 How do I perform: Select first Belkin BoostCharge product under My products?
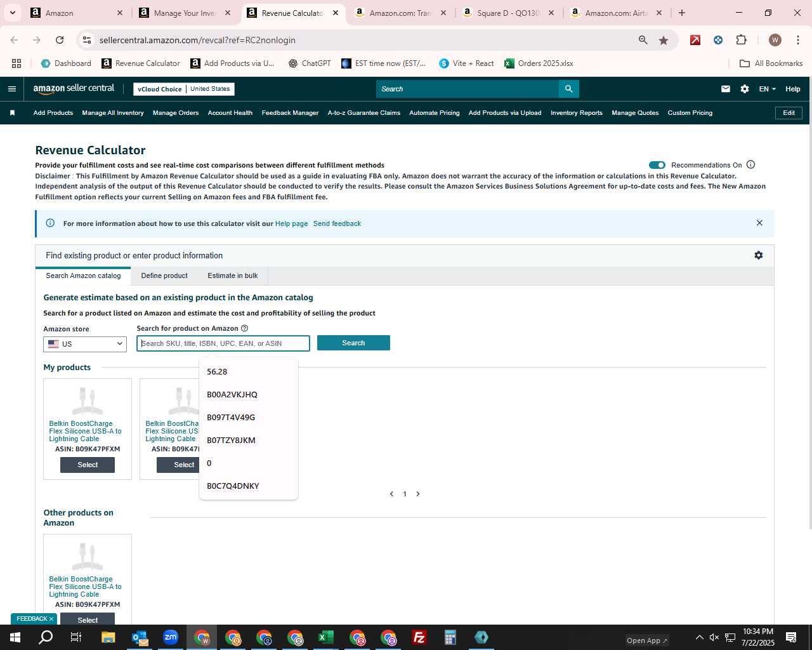pos(88,465)
